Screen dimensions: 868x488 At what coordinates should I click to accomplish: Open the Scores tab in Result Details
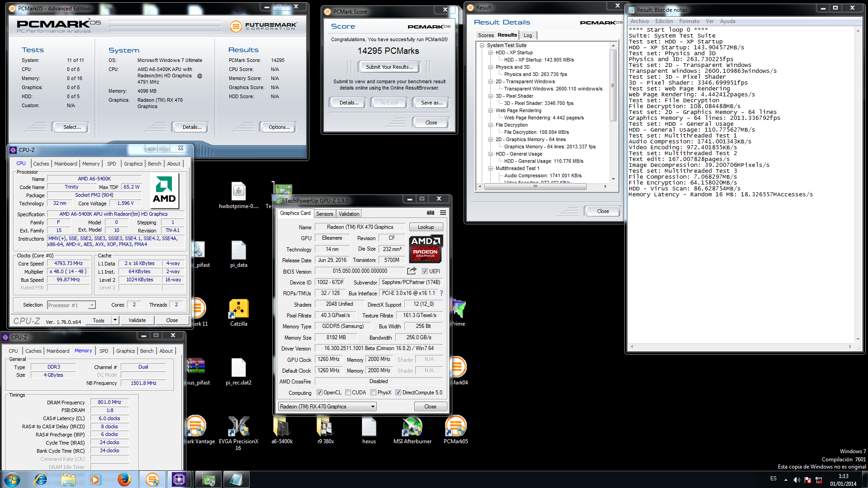(485, 35)
